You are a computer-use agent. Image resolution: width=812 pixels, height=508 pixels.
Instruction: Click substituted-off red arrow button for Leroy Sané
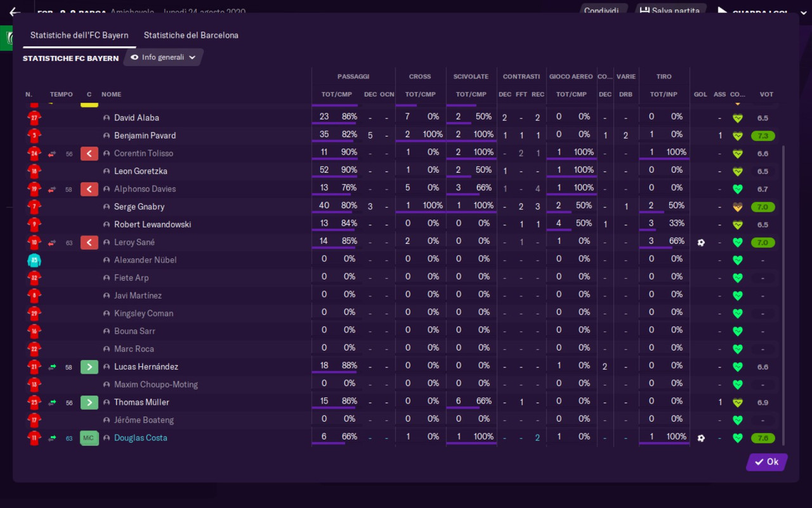pyautogui.click(x=89, y=242)
